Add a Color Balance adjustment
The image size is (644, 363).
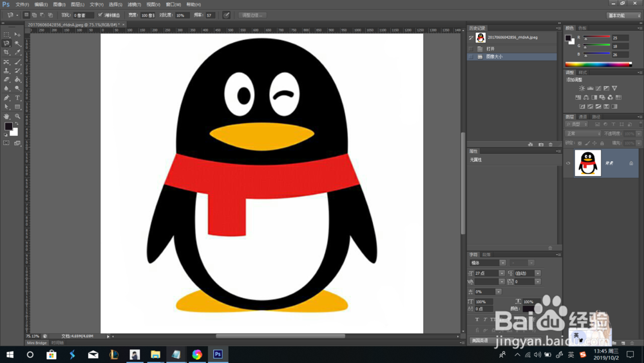click(x=586, y=97)
